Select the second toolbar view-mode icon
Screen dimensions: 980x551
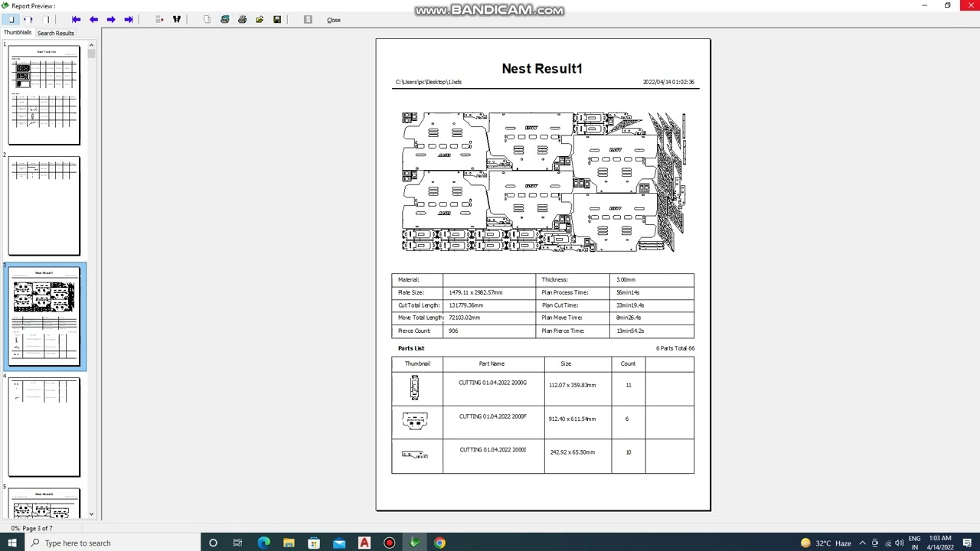pyautogui.click(x=28, y=19)
